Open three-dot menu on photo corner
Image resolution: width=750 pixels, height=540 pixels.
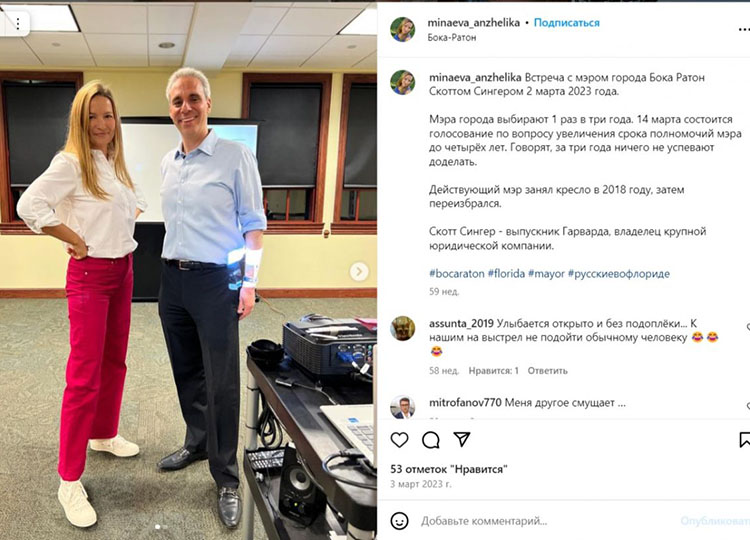pyautogui.click(x=18, y=23)
